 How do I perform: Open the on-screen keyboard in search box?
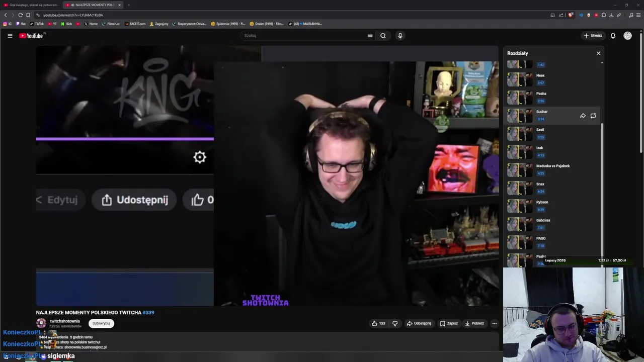pyautogui.click(x=370, y=36)
